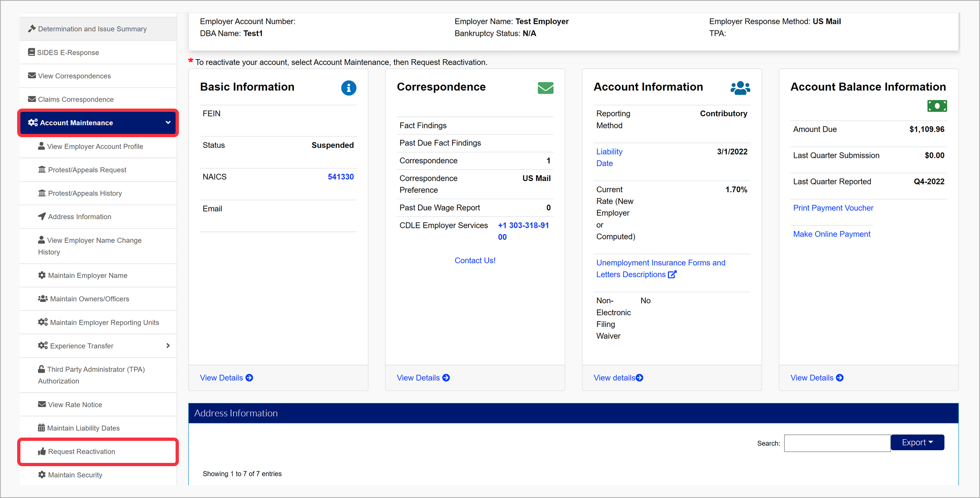980x498 pixels.
Task: Open Unemployment Insurance Forms and Letters Descriptions
Action: 661,269
